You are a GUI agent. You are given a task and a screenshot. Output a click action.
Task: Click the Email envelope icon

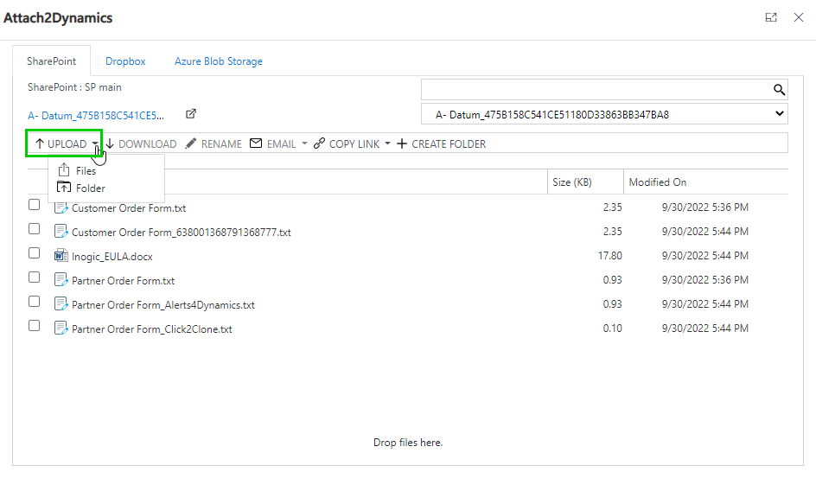(256, 144)
